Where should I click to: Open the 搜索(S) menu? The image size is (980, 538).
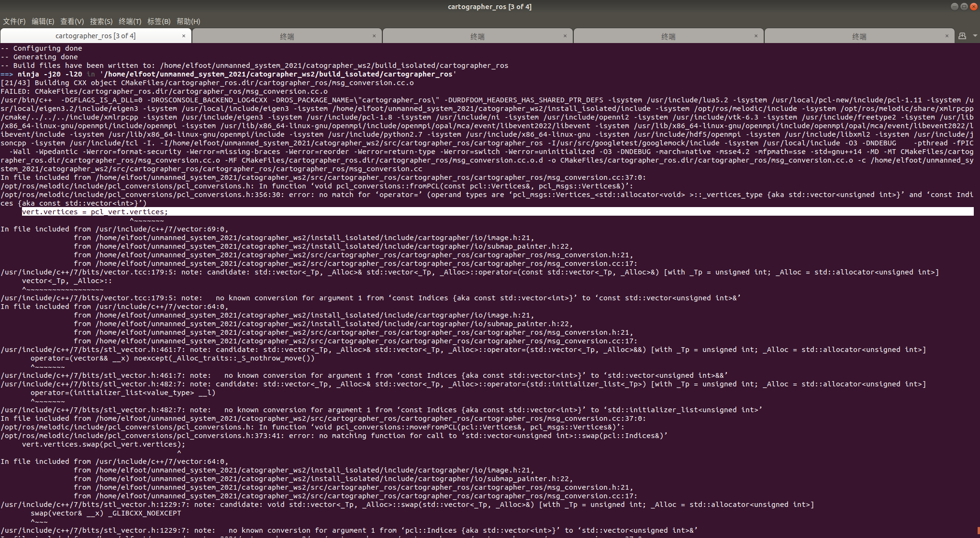101,22
